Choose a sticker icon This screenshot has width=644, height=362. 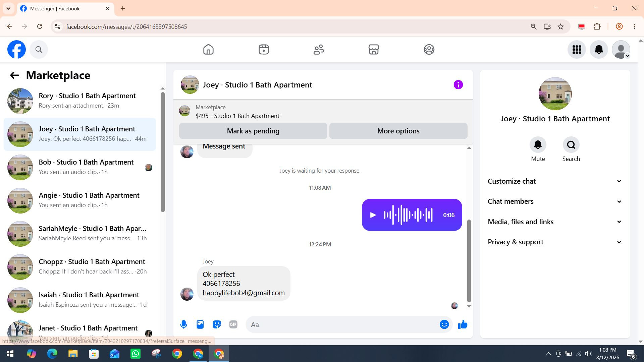click(x=217, y=324)
